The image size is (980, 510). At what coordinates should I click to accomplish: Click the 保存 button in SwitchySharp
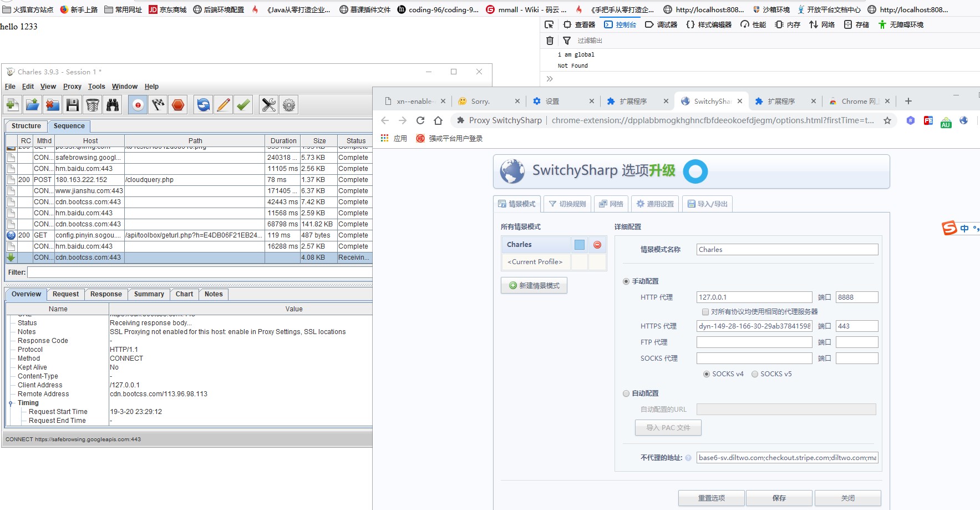[779, 498]
